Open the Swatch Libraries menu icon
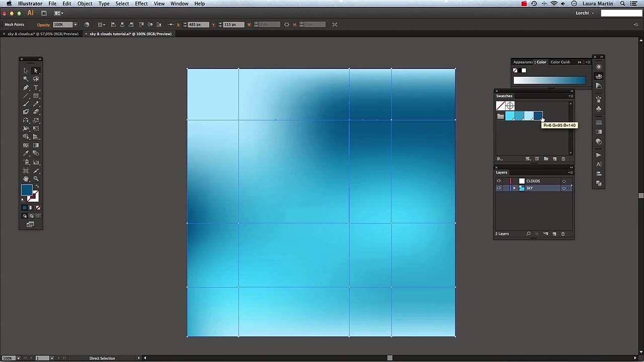 tap(499, 159)
